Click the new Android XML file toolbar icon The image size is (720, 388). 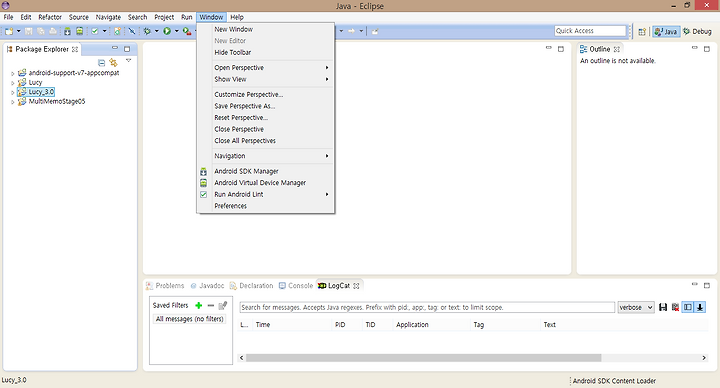click(x=118, y=31)
